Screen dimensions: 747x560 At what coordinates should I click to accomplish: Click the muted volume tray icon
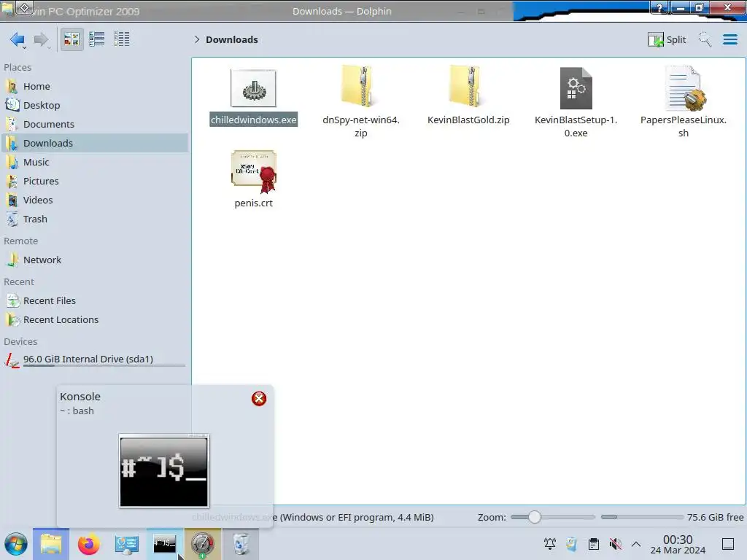616,544
